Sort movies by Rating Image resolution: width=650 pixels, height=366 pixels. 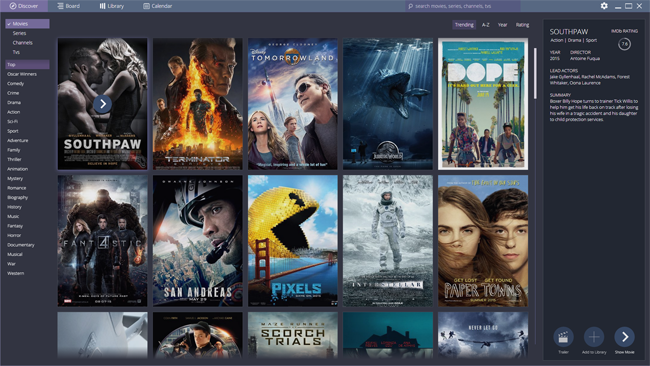pos(522,25)
